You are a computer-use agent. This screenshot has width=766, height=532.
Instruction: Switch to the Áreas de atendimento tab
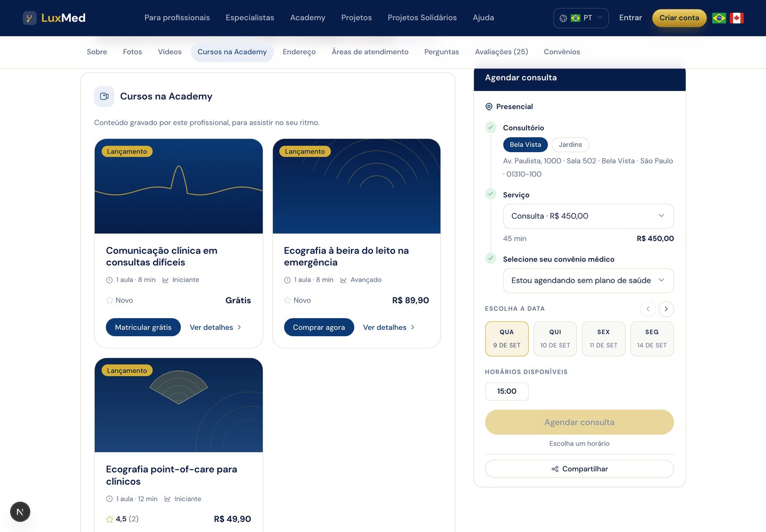[x=370, y=52]
